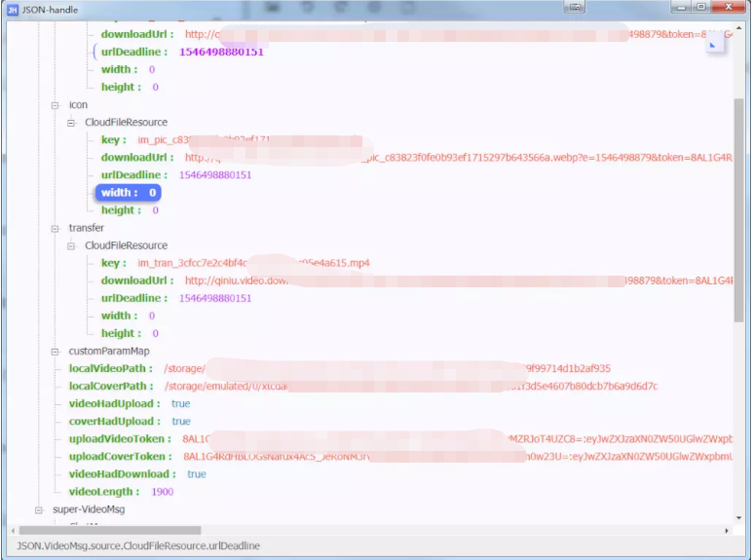Click the true value of videoHadDownload
The height and width of the screenshot is (560, 753).
coord(197,474)
